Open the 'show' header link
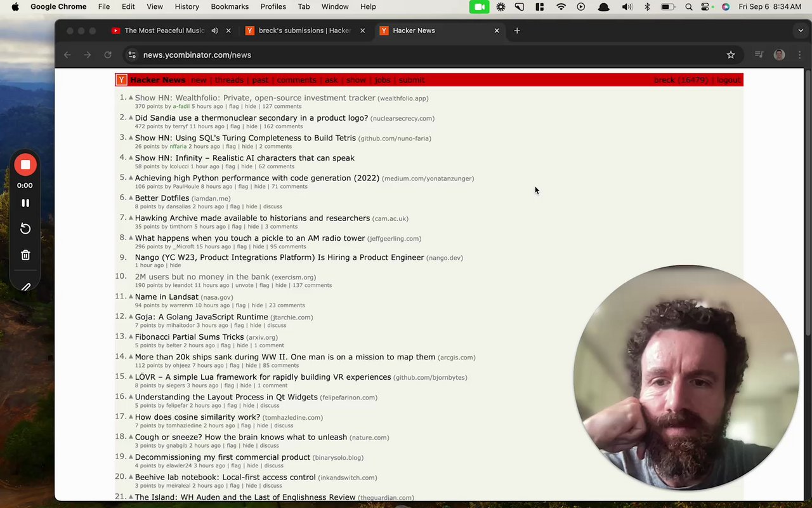The width and height of the screenshot is (812, 508). 356,80
